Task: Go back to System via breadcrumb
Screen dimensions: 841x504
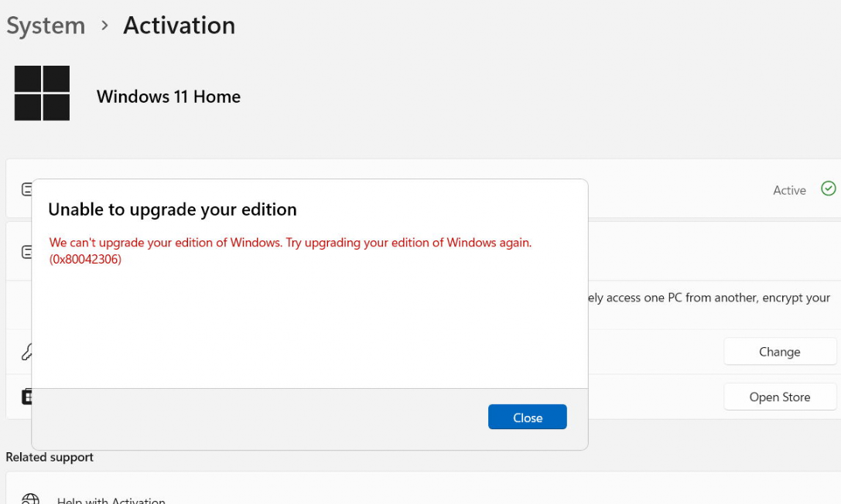Action: click(x=46, y=26)
